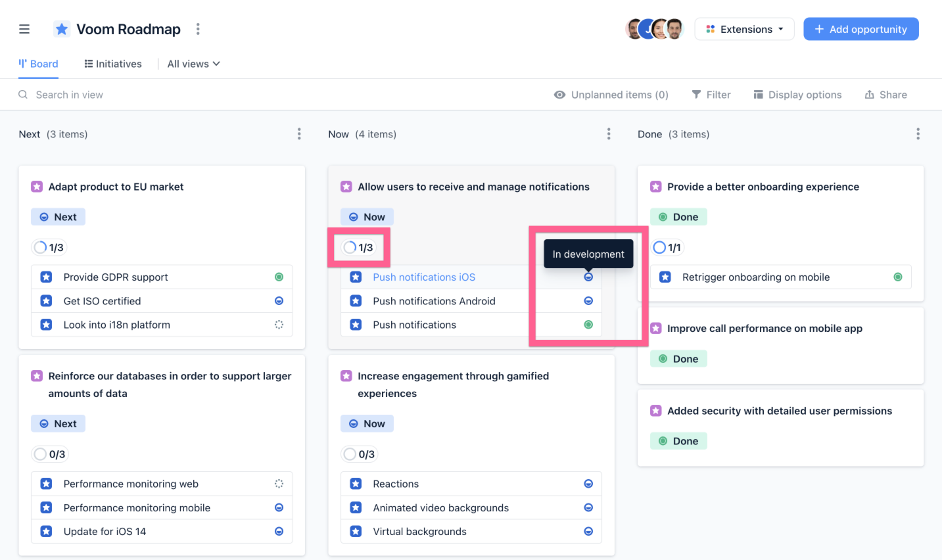This screenshot has width=942, height=560.
Task: Select the Look into i18n platform item
Action: [117, 325]
